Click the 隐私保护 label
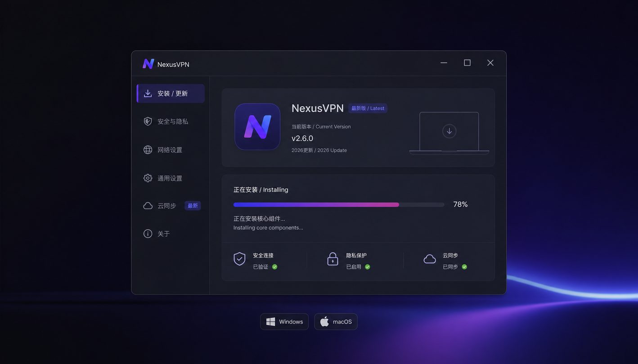The height and width of the screenshot is (364, 638). pyautogui.click(x=356, y=255)
